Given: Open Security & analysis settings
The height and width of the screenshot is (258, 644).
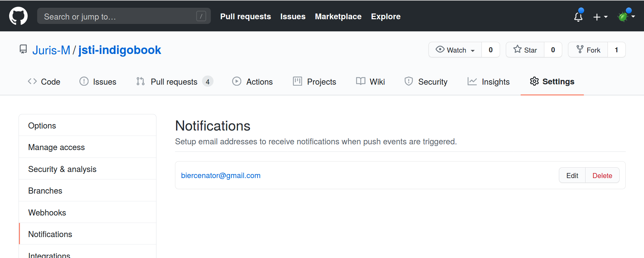Looking at the screenshot, I should [88, 169].
